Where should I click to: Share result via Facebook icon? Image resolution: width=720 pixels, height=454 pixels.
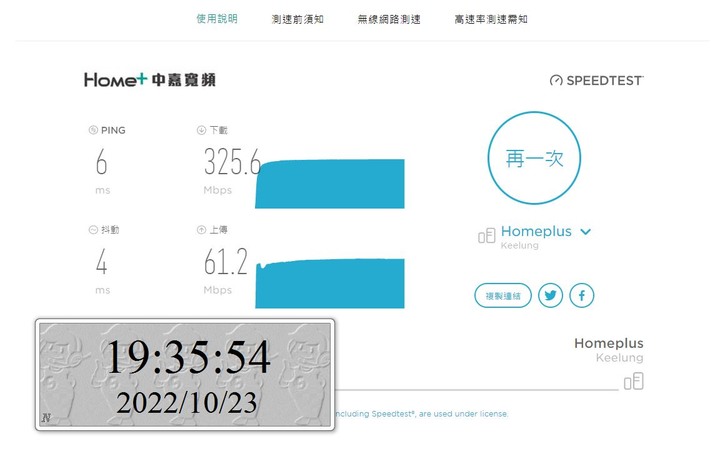point(581,295)
